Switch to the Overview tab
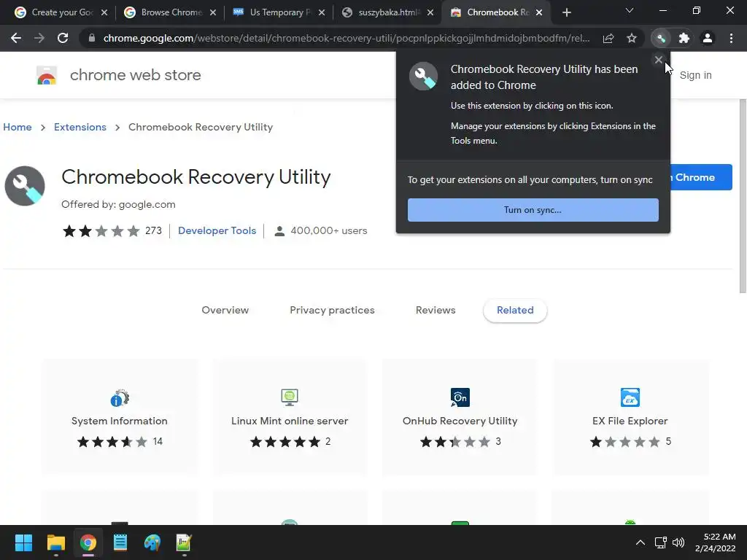 click(x=225, y=310)
